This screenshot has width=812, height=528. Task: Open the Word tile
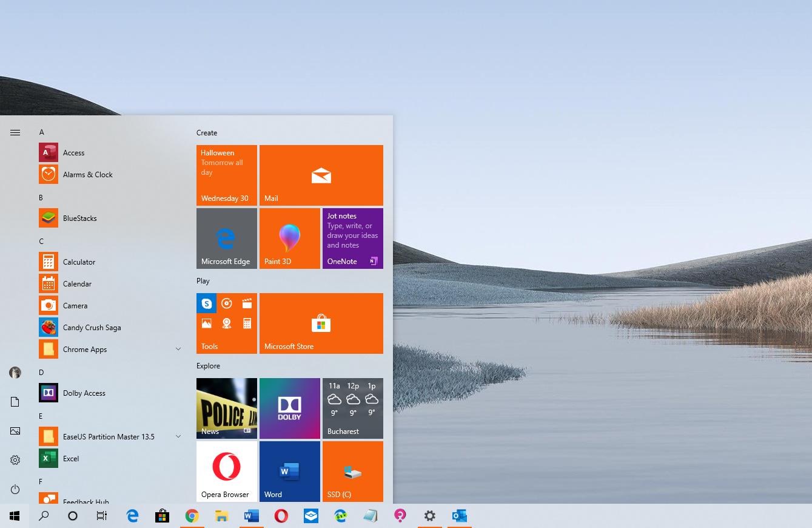click(290, 472)
